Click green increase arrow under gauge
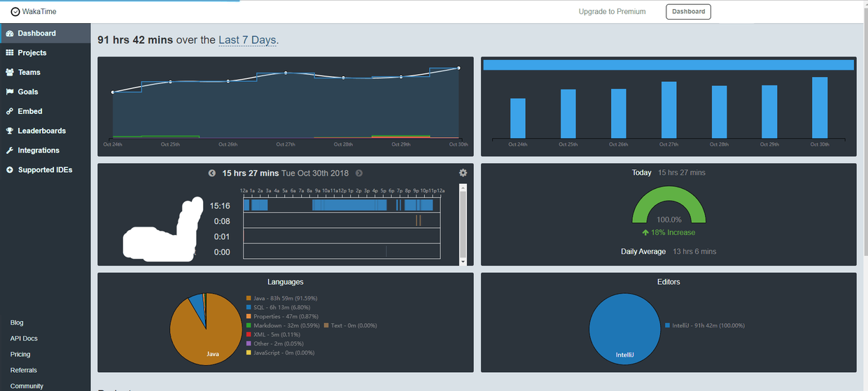The width and height of the screenshot is (868, 391). [645, 232]
